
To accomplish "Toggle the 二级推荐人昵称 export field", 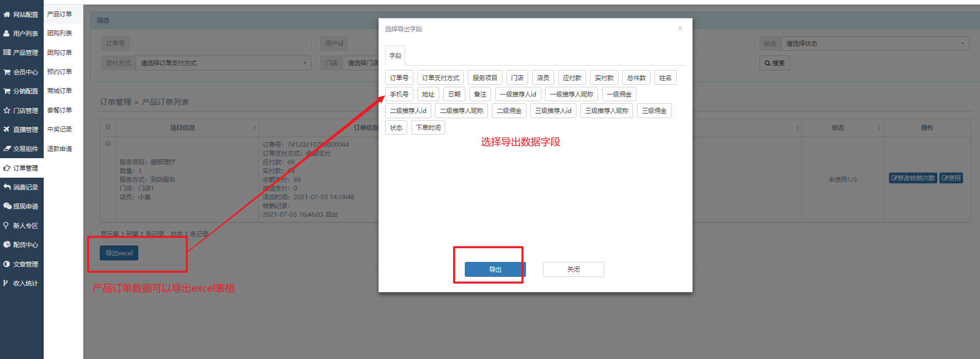I will [461, 110].
